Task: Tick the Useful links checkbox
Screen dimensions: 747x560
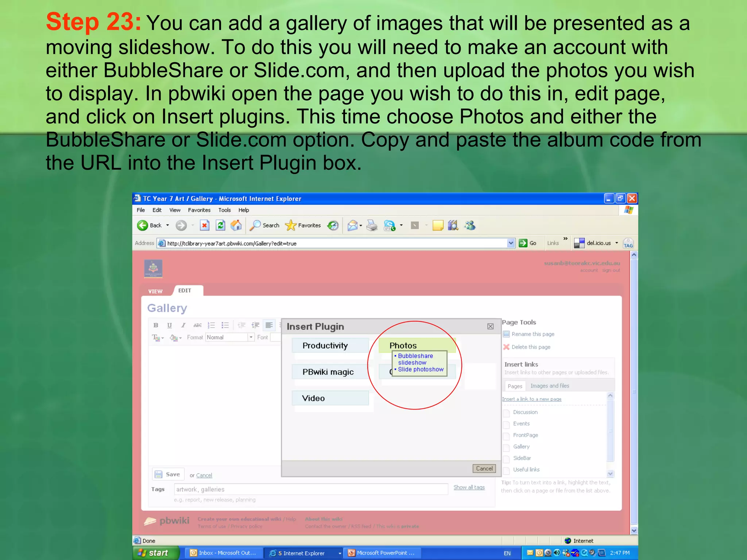Action: 506,470
